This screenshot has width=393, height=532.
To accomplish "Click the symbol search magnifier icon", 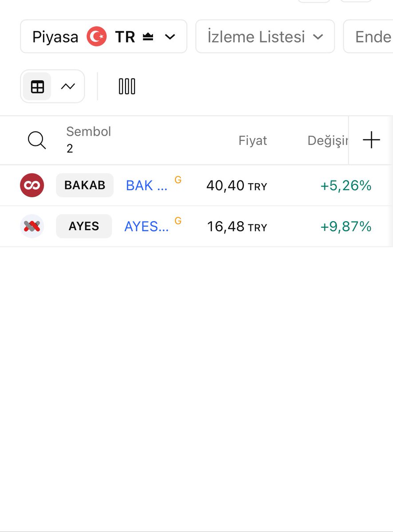I will click(x=37, y=141).
